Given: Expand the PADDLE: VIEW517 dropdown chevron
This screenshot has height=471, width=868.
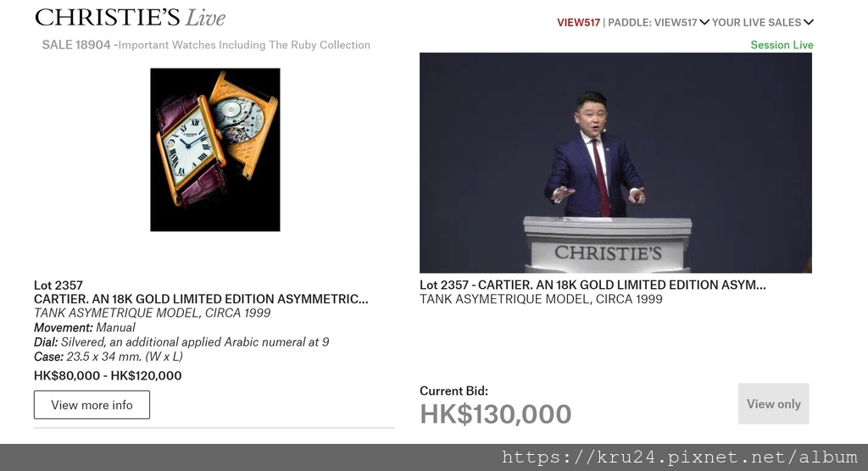Looking at the screenshot, I should point(704,22).
